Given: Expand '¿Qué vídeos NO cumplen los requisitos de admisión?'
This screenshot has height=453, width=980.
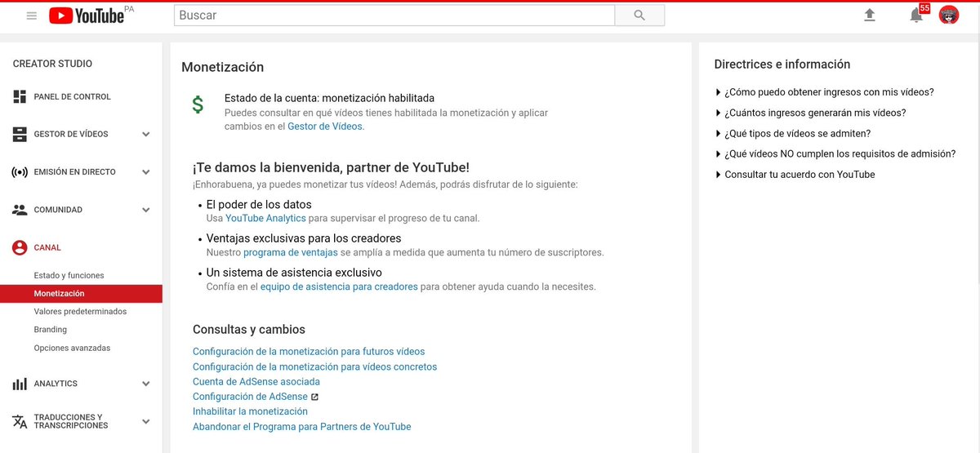Looking at the screenshot, I should 835,153.
